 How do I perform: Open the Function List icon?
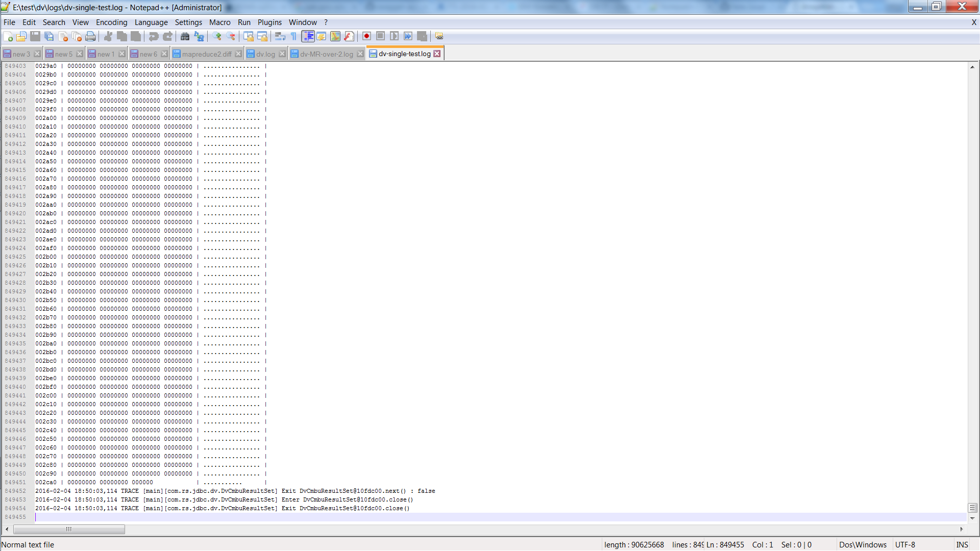[x=349, y=36]
